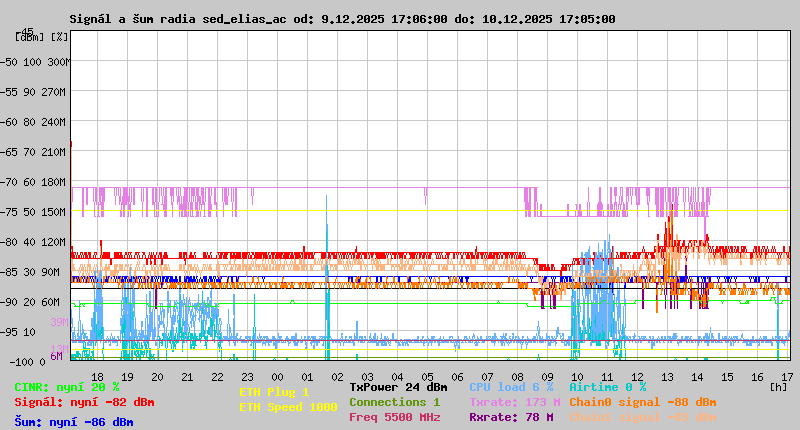Click the blue Šum legend label
The image size is (800, 430).
74,422
